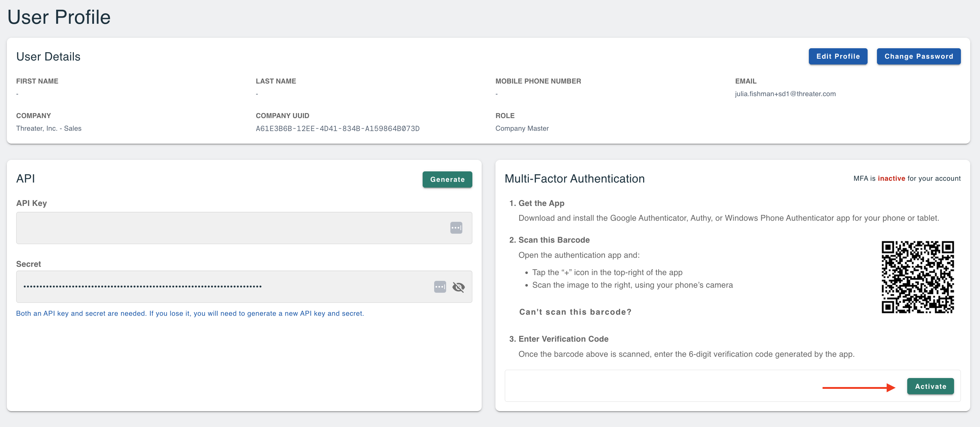Screen dimensions: 980x427
Task: Click the "Tap the + icon" bullet
Action: pos(607,273)
